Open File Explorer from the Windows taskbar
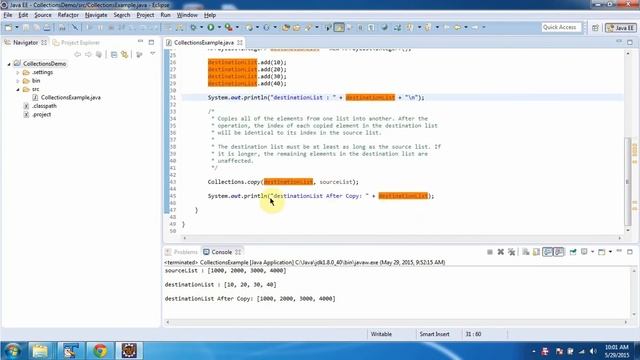The height and width of the screenshot is (360, 640). coord(40,351)
